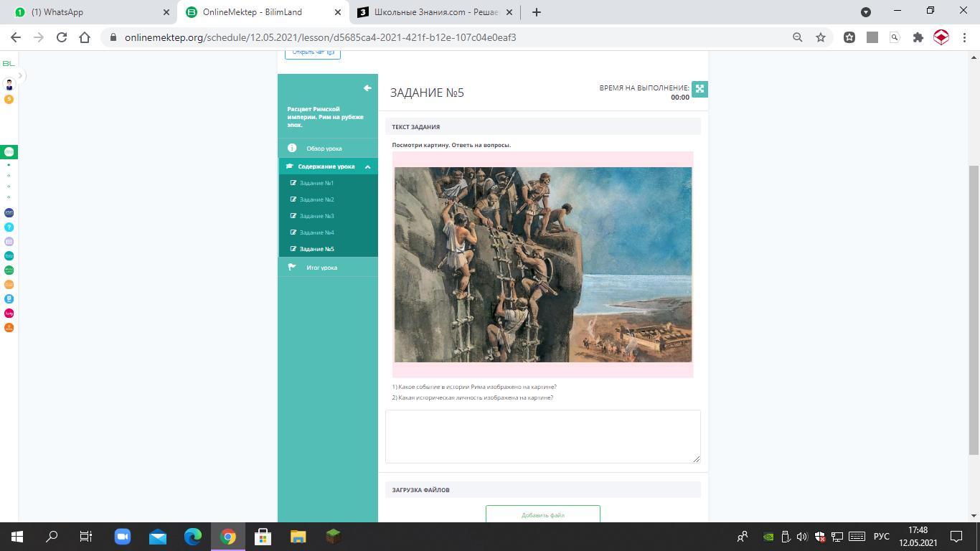Screen dimensions: 980x551
Task: Open the volume control in system tray
Action: 802,537
